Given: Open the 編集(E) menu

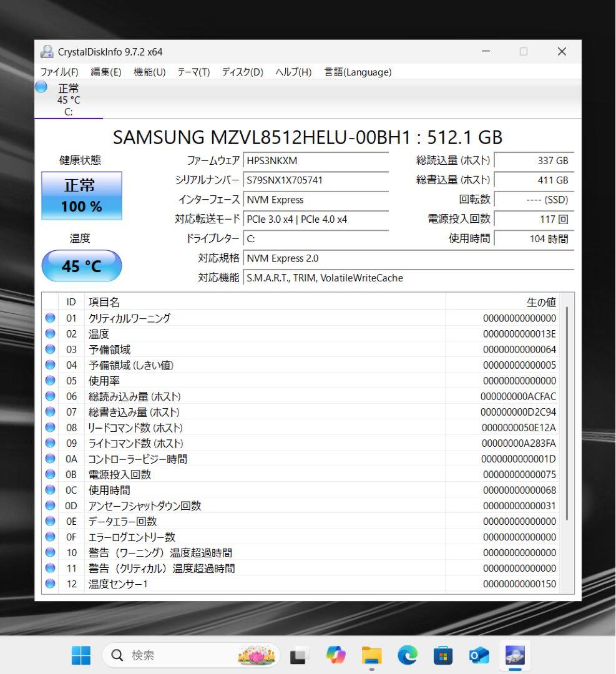Looking at the screenshot, I should 105,72.
